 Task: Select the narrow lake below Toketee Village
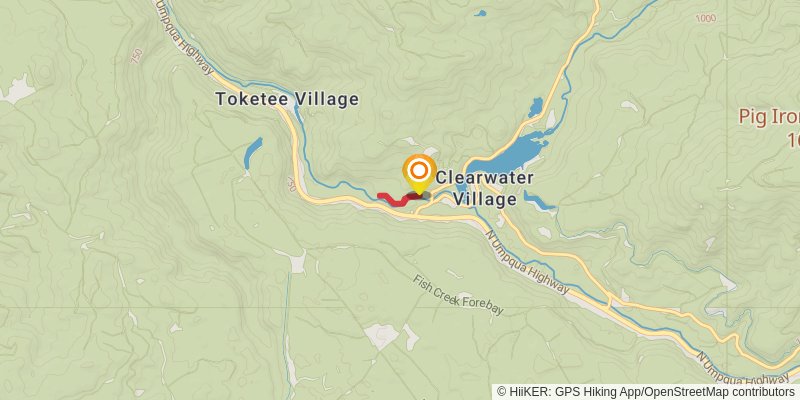coord(253,153)
